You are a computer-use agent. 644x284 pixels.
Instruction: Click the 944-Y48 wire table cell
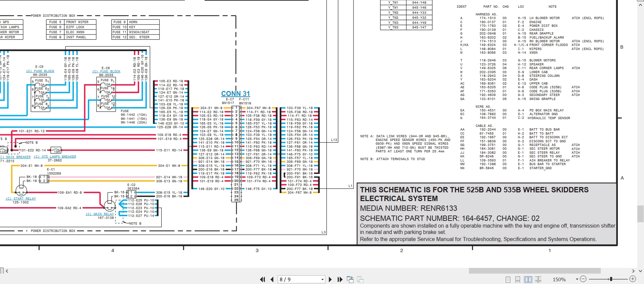coord(419,3)
